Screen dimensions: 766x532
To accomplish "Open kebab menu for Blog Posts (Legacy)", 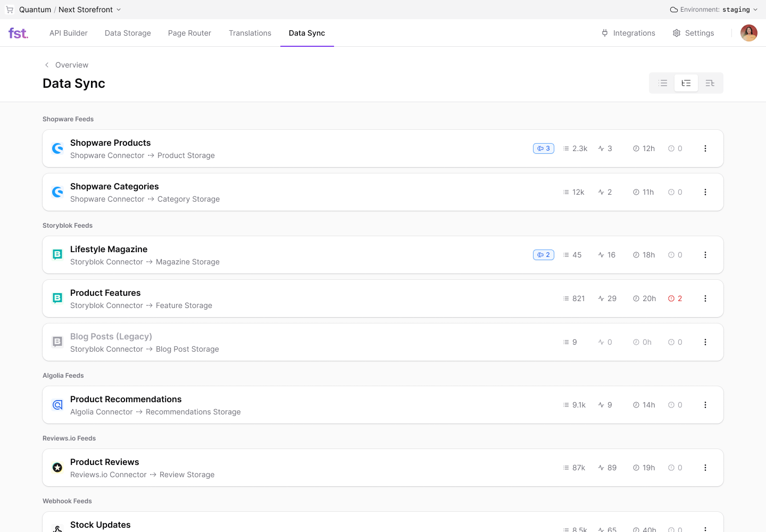I will click(705, 342).
